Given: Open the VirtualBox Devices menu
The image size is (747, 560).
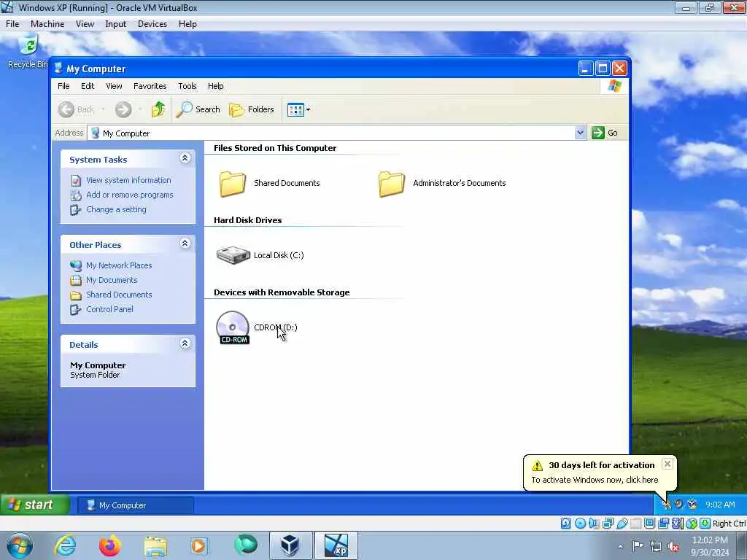Looking at the screenshot, I should click(152, 24).
